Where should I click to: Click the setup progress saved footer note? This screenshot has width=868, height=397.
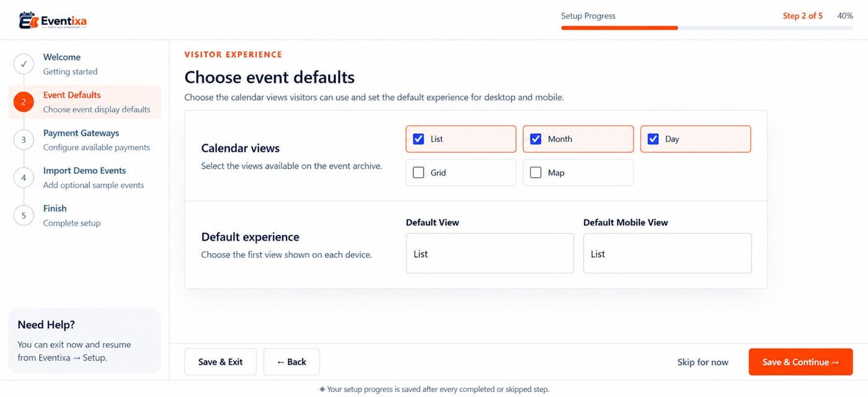(x=434, y=390)
